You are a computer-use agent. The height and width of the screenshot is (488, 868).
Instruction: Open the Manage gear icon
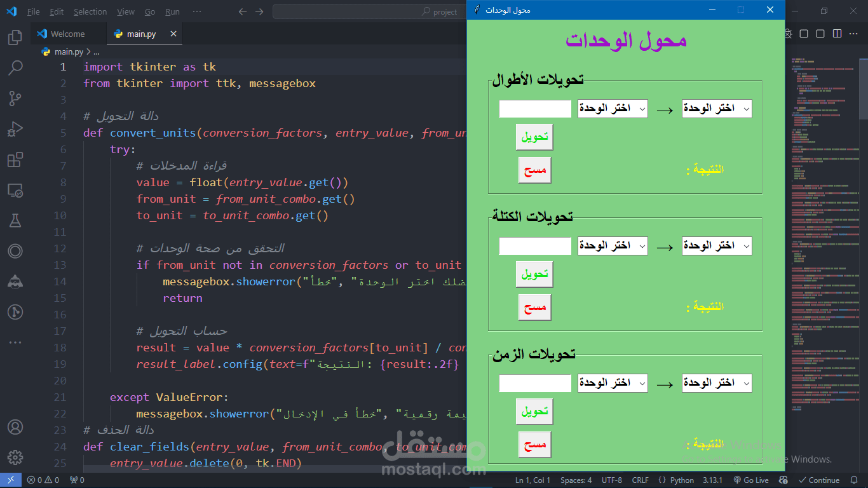[15, 457]
